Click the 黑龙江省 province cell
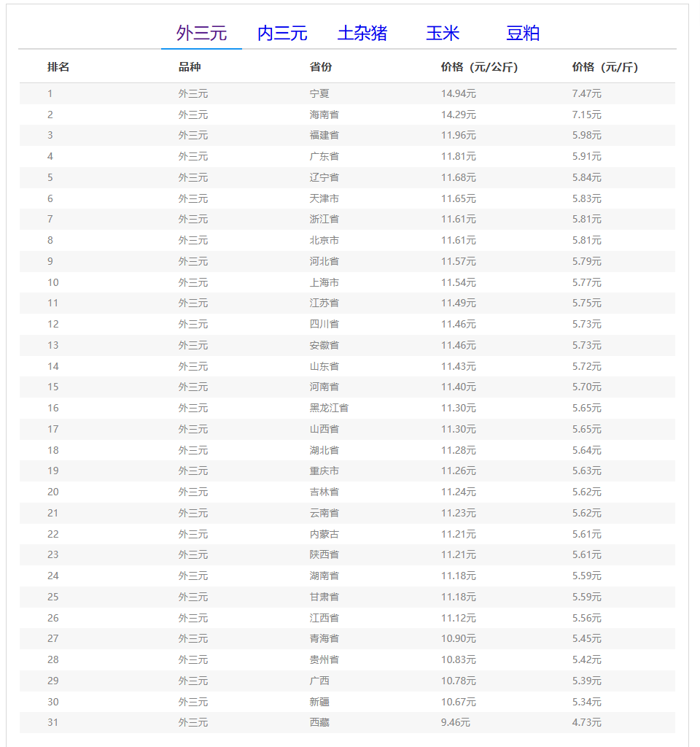This screenshot has width=700, height=747. pos(329,408)
